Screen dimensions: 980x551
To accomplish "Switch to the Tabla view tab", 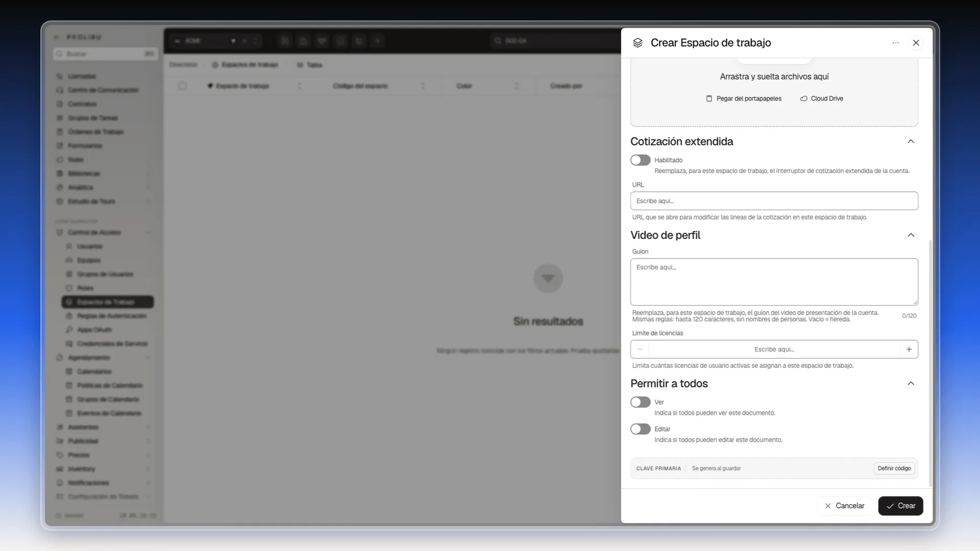I will (x=309, y=65).
